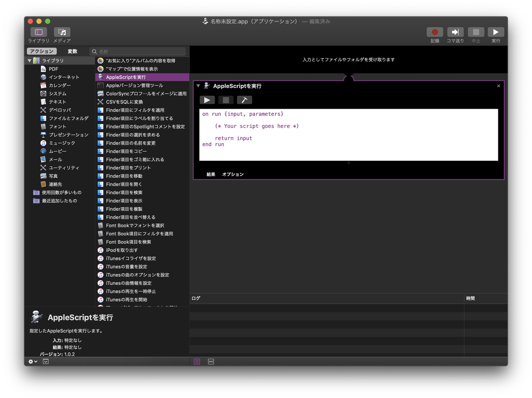Screen dimensions: 532x398
Task: Toggle the description pane hide button
Action: point(46,361)
